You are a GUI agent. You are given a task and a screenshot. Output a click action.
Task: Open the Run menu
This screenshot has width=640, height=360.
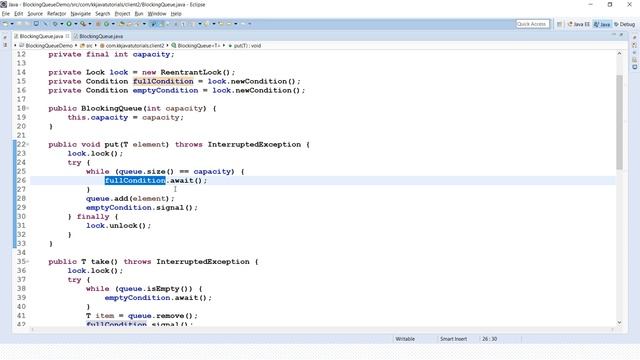(139, 13)
